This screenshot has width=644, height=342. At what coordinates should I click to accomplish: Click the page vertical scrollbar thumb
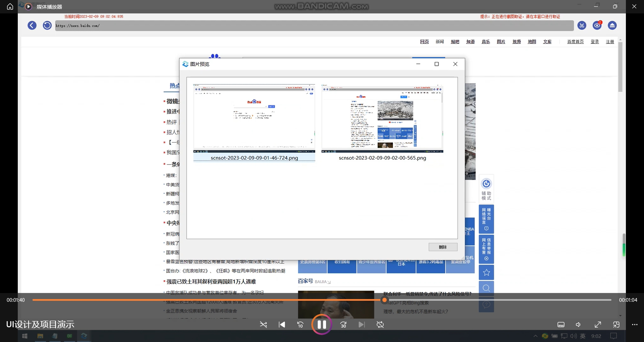point(620,67)
